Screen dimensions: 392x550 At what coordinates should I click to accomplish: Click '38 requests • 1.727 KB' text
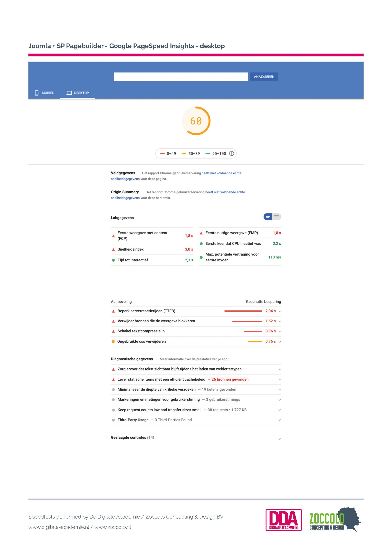pos(227,410)
